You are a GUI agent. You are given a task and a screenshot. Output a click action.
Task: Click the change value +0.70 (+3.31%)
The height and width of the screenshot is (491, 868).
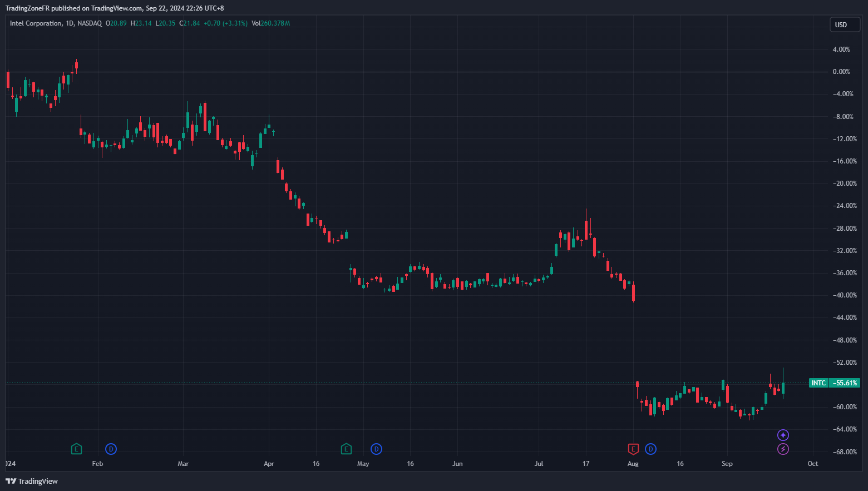[225, 23]
